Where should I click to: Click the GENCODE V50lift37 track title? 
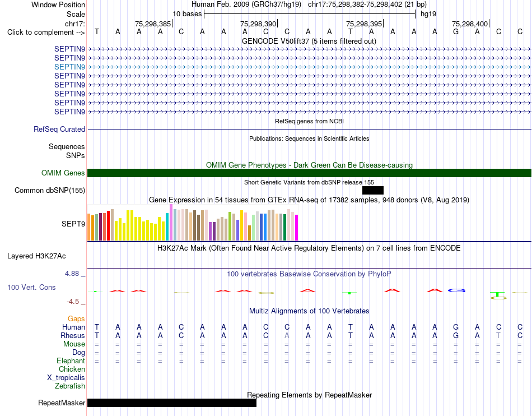[309, 41]
